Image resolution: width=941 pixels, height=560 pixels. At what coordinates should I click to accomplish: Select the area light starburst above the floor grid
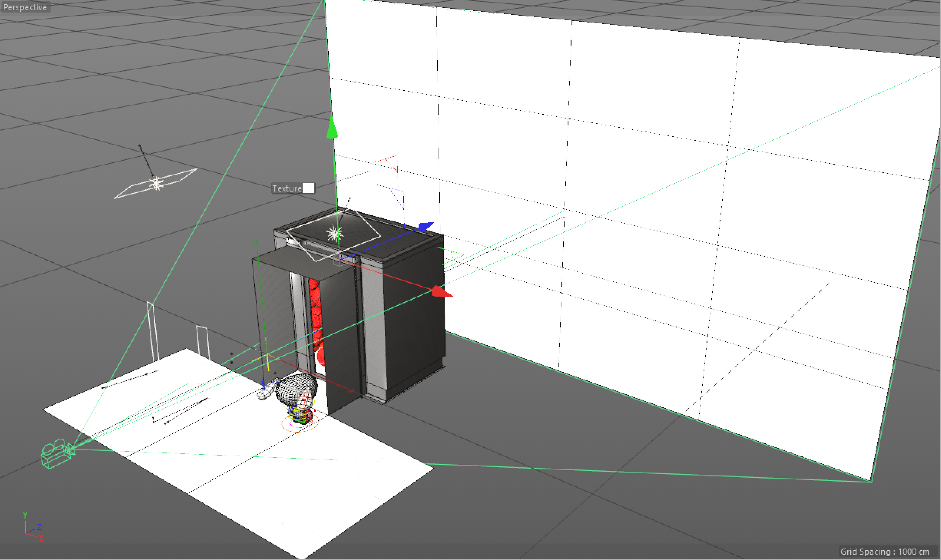pyautogui.click(x=156, y=183)
